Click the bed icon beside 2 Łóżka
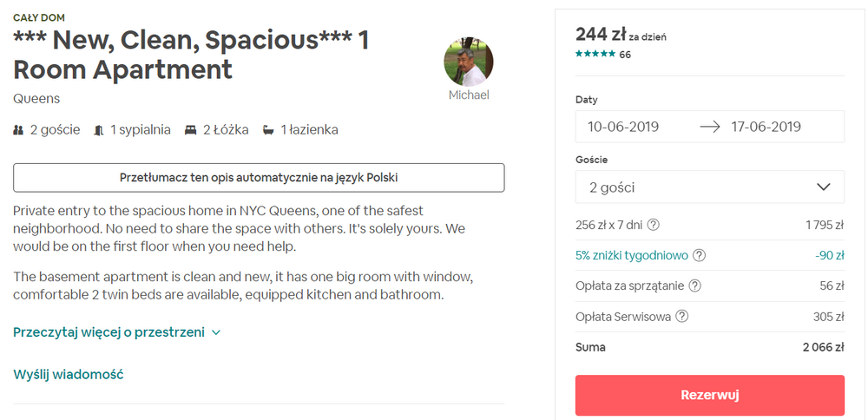The image size is (868, 420). pyautogui.click(x=190, y=130)
